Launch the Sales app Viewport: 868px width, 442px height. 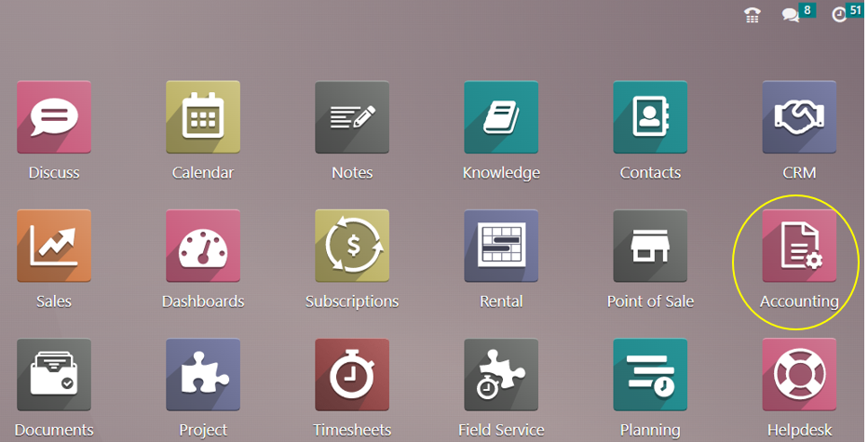(54, 247)
